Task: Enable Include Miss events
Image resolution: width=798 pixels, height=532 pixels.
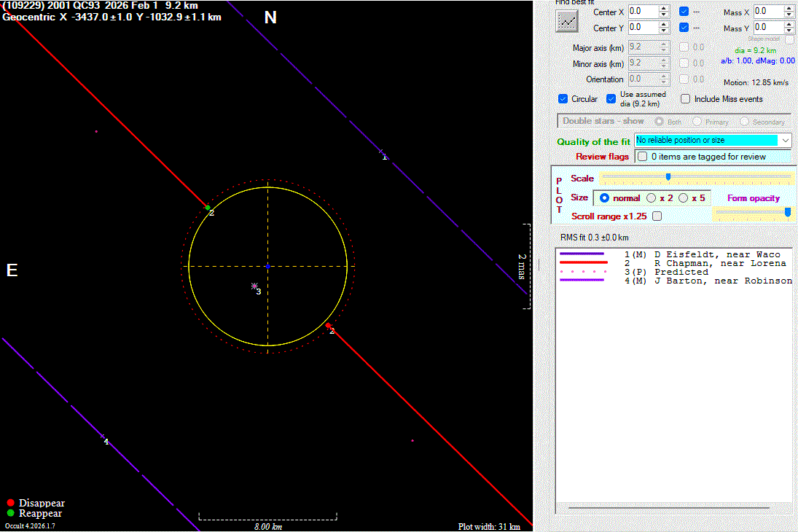Action: [686, 99]
